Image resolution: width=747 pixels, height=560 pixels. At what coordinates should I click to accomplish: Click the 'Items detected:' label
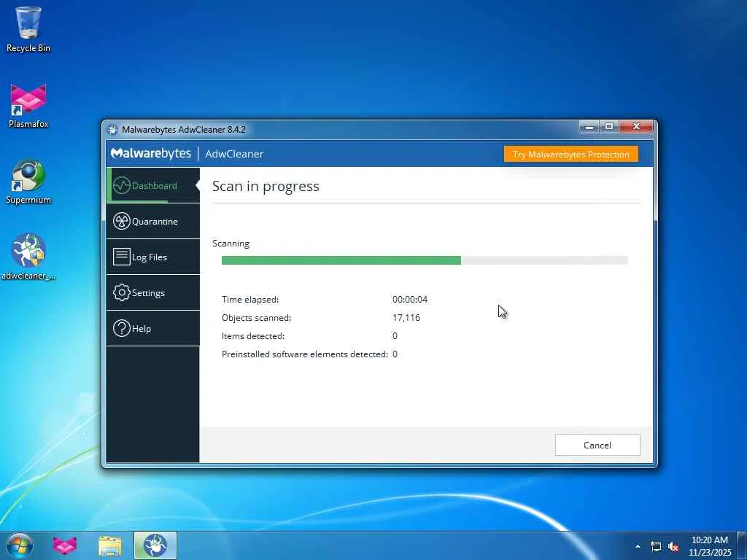click(x=253, y=335)
